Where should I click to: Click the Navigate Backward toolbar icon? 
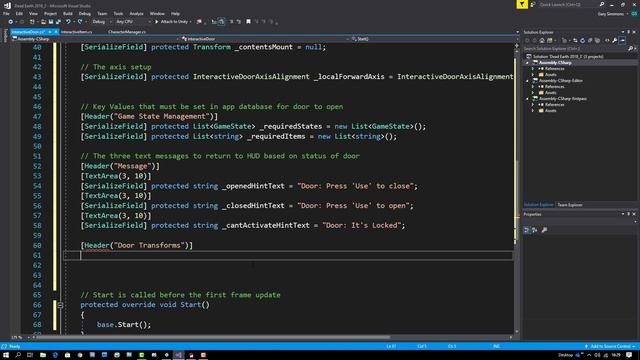point(11,22)
